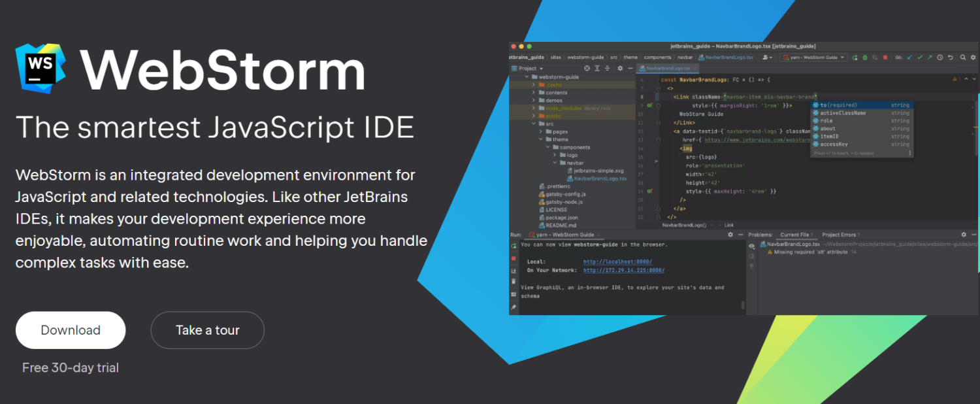Toggle pin tab icon in Run panel

click(x=514, y=306)
